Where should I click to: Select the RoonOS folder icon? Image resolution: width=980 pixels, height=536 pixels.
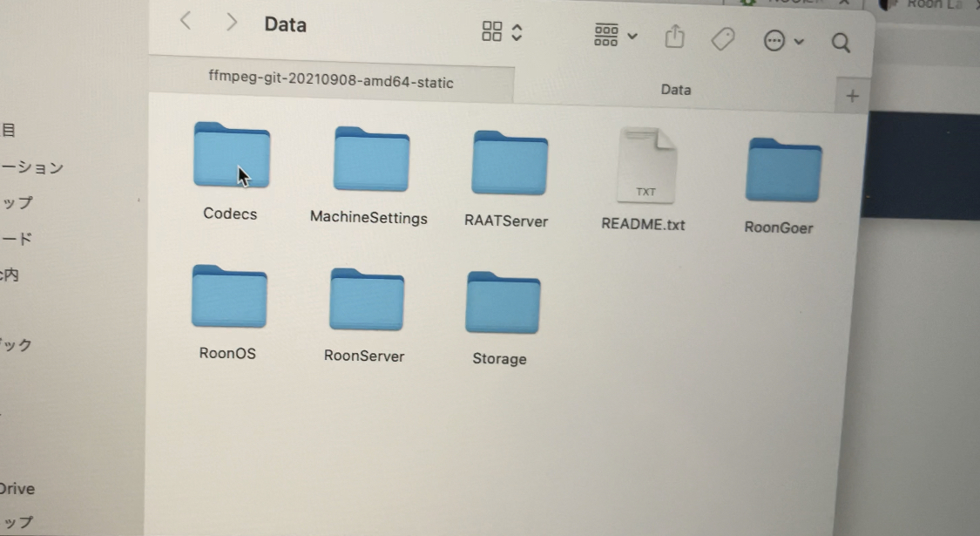pos(229,295)
